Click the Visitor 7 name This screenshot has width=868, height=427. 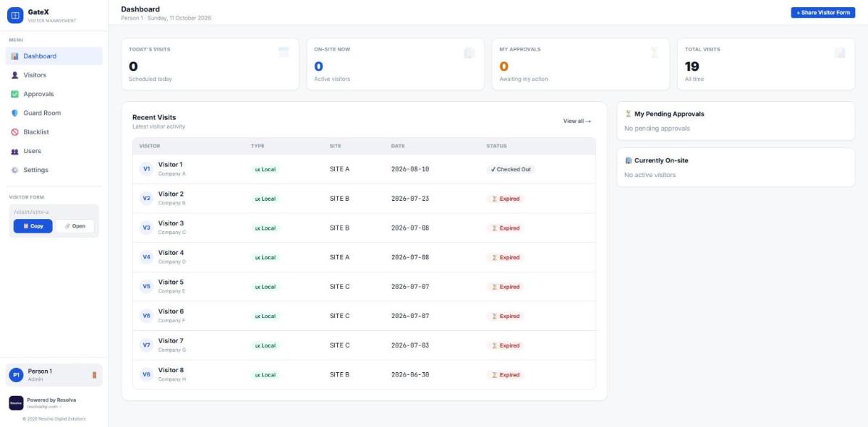[171, 341]
